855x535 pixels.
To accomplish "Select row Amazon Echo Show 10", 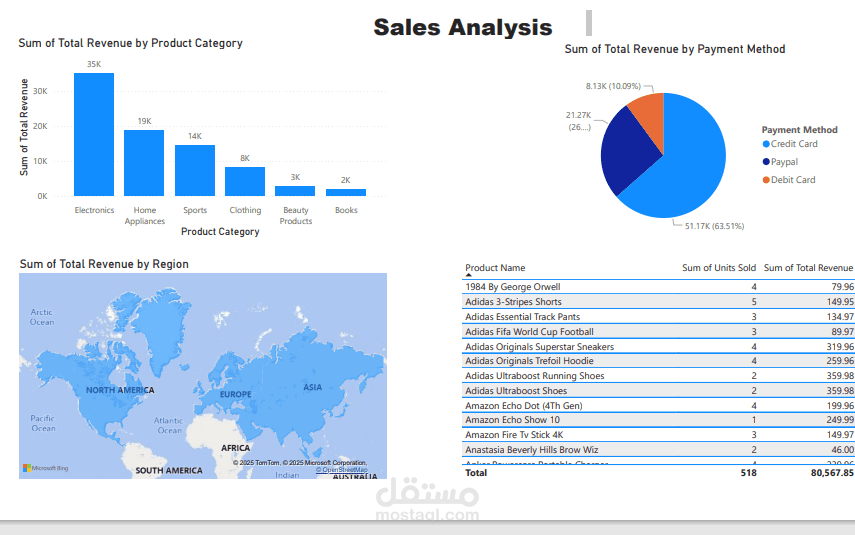I will [658, 420].
